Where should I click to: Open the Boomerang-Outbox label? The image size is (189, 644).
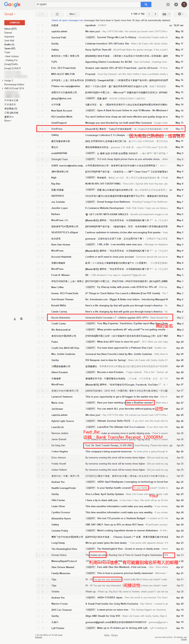(14, 85)
